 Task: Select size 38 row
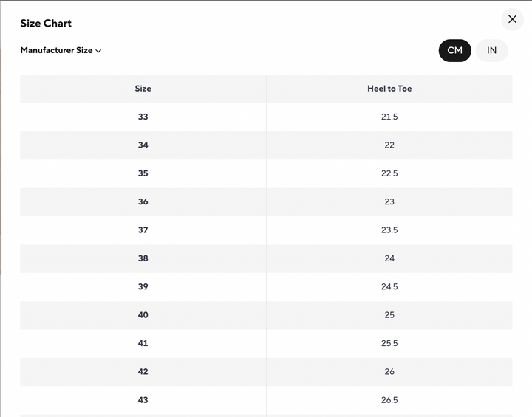(143, 258)
